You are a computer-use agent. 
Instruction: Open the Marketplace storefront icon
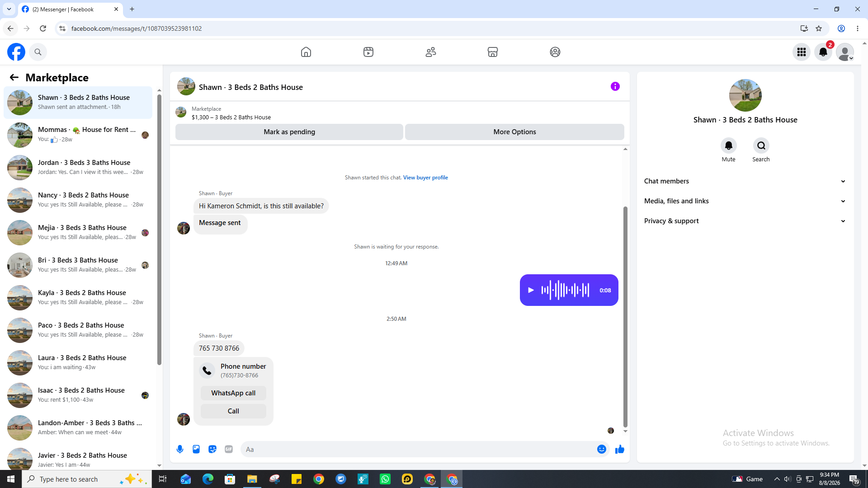[493, 52]
